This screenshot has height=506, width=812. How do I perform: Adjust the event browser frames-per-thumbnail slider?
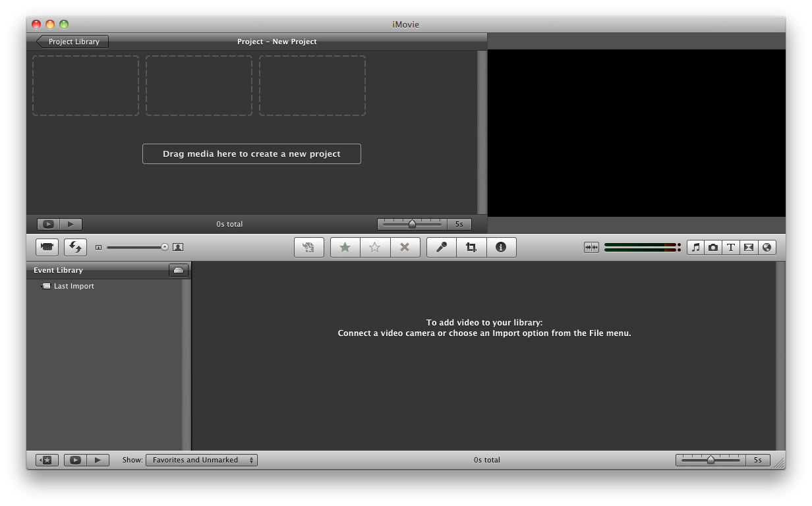click(x=710, y=460)
